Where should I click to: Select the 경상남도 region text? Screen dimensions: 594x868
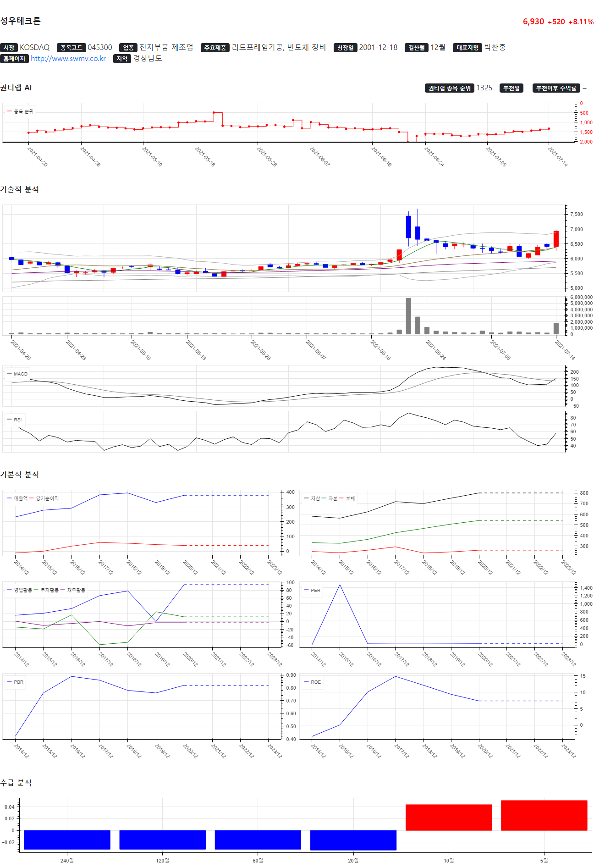pos(148,59)
